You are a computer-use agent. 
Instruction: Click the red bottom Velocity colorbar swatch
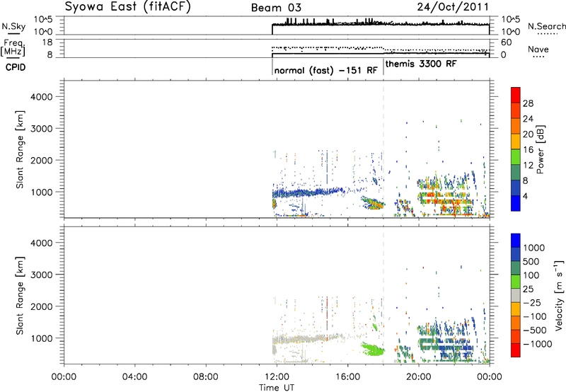click(516, 350)
